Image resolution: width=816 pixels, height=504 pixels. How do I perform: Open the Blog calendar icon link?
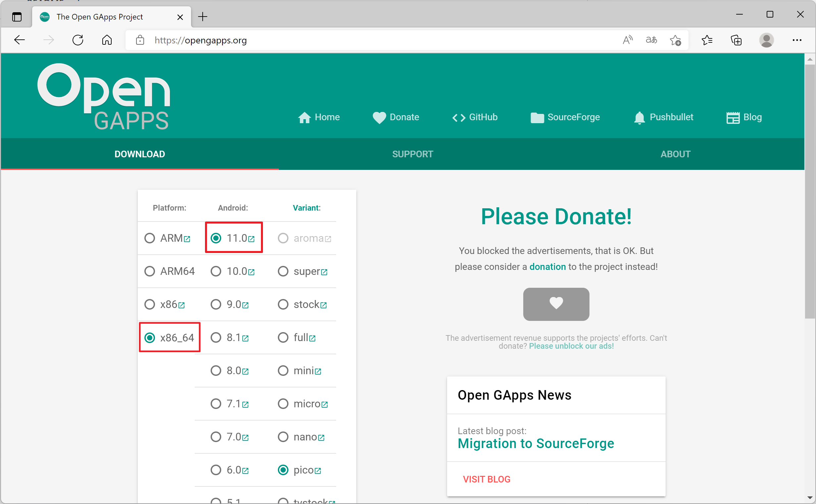(733, 117)
